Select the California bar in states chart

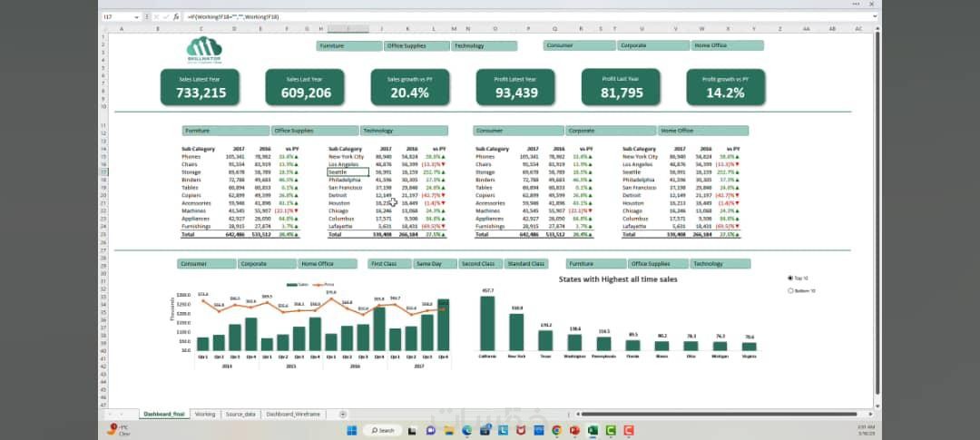pos(487,323)
